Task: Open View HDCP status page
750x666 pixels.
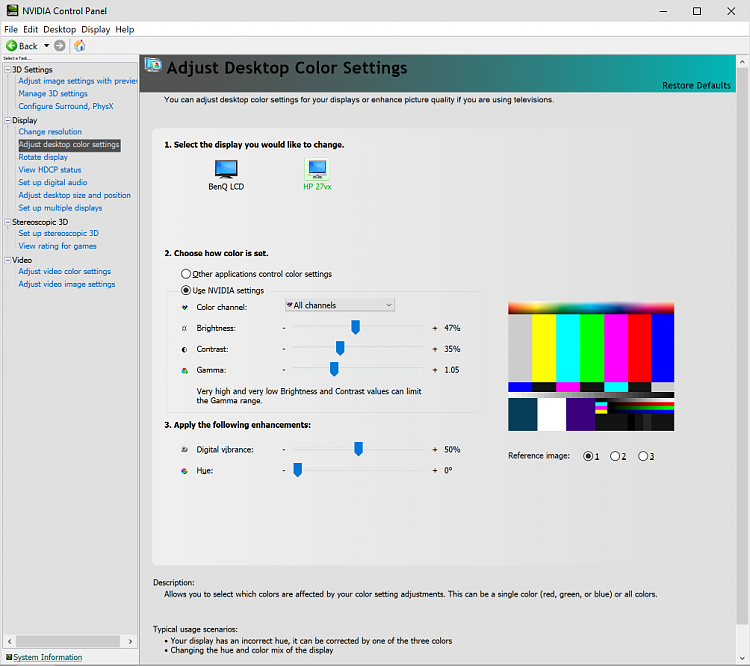Action: click(50, 170)
